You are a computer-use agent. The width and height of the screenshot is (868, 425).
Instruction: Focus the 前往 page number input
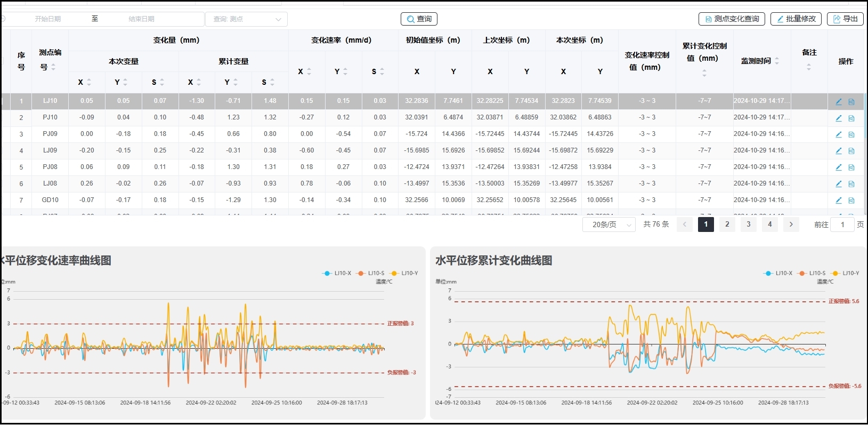pos(842,224)
